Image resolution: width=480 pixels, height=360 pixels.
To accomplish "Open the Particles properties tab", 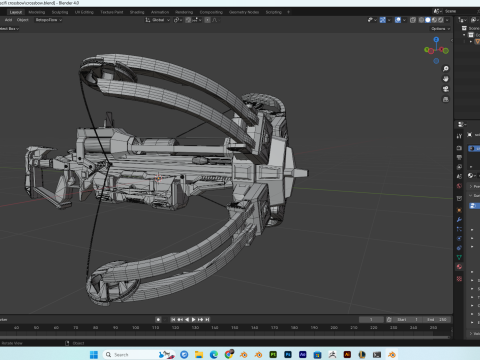I will 459,229.
